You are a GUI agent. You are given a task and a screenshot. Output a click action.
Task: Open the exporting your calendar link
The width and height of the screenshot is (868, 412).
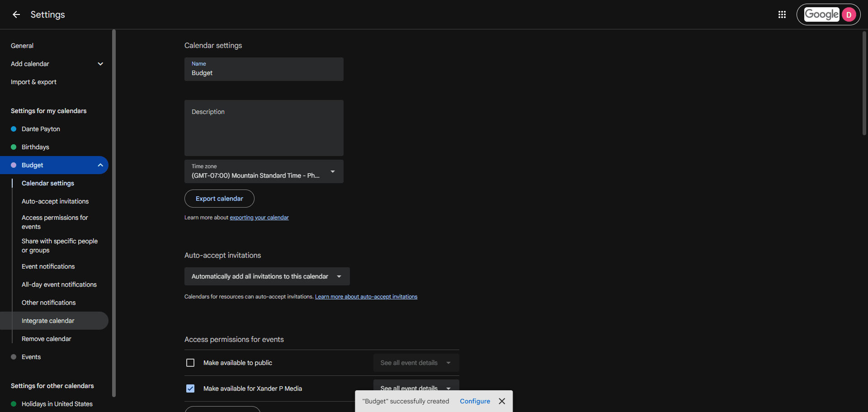click(x=259, y=218)
